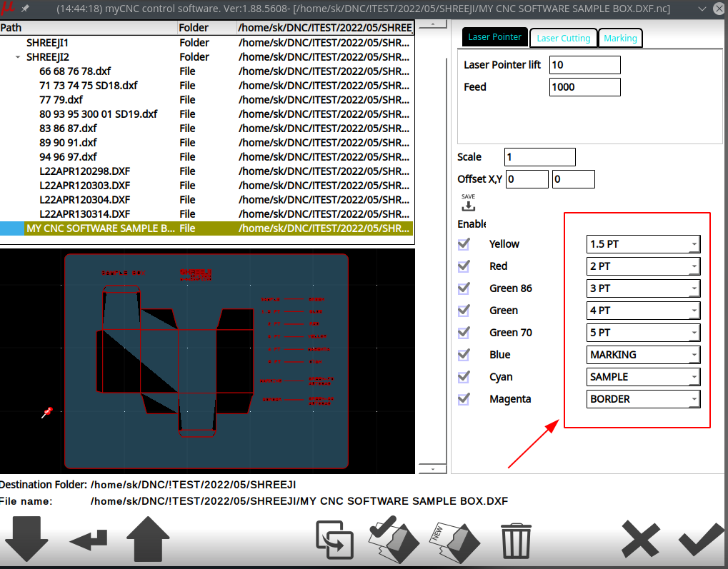Click the SAVE download icon
The image size is (728, 569).
(x=468, y=203)
